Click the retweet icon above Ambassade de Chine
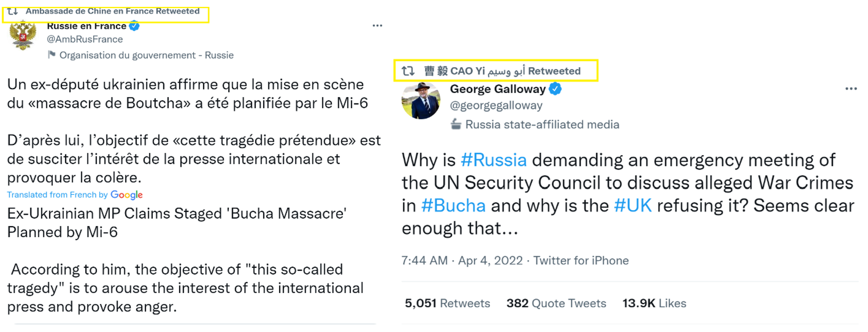Image resolution: width=868 pixels, height=332 pixels. (x=13, y=11)
